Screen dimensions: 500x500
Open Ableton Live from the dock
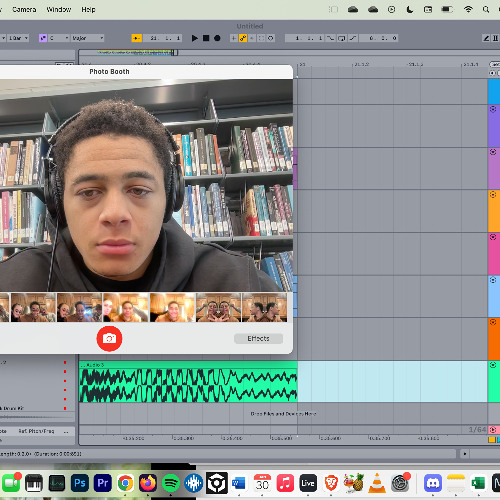(x=308, y=483)
